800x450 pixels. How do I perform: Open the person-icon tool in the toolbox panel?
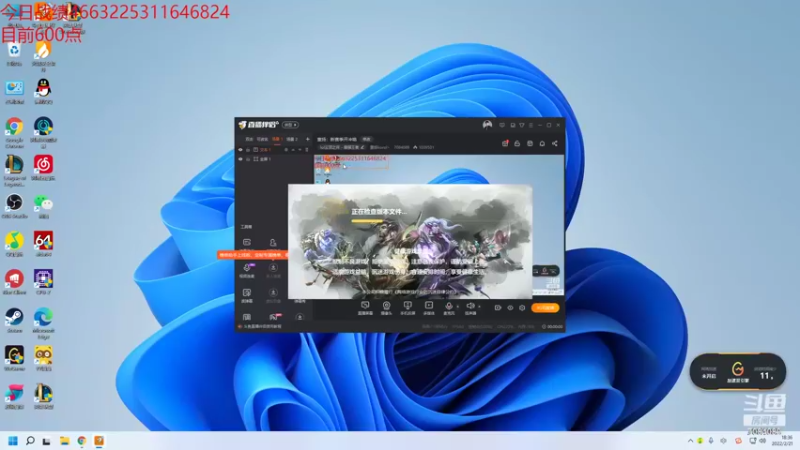click(x=273, y=242)
